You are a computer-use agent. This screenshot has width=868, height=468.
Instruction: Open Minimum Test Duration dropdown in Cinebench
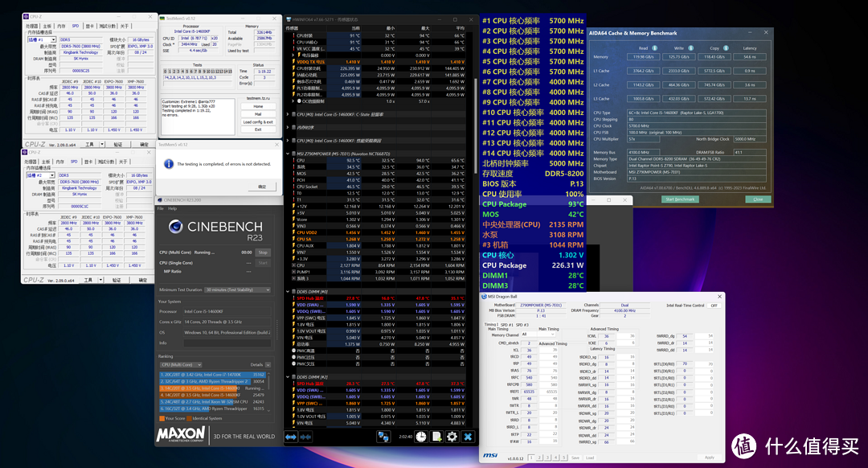[x=237, y=289]
